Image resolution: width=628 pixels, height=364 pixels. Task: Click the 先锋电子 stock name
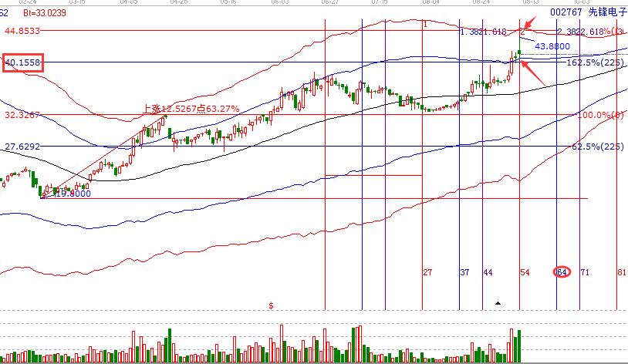603,12
